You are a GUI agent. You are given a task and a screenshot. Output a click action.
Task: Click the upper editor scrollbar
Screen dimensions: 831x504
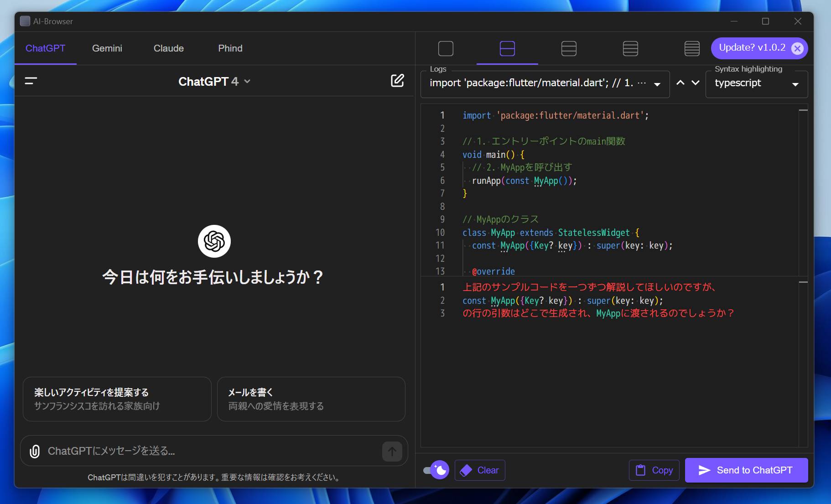click(x=803, y=189)
